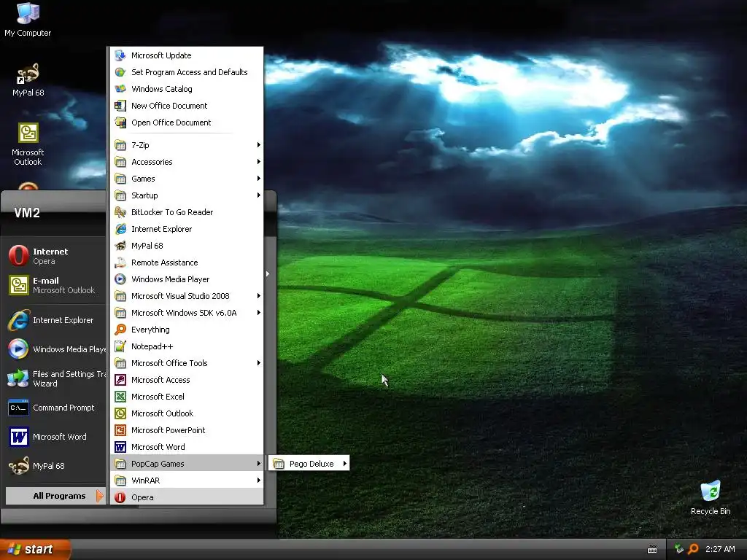Click the Remote Assistance icon

pyautogui.click(x=120, y=262)
